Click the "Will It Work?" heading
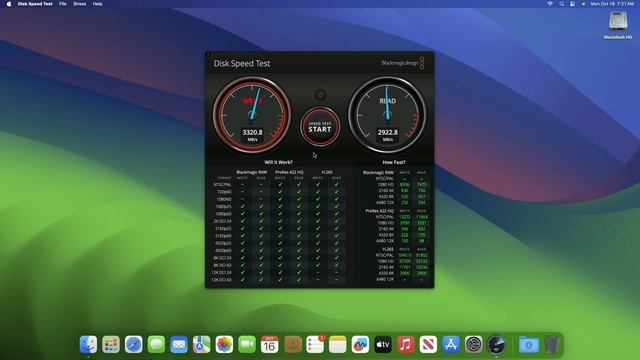The image size is (640, 360). click(278, 162)
